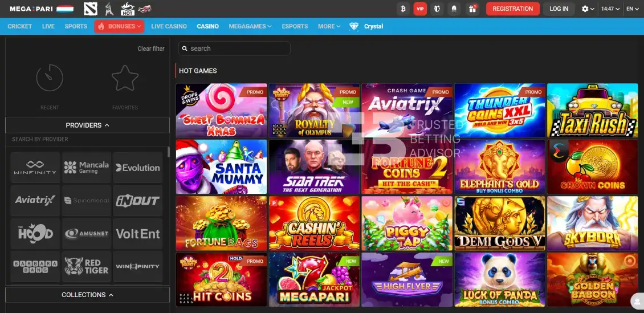Click the rocket icon in header
Image resolution: width=644 pixels, height=313 pixels.
coord(455,9)
